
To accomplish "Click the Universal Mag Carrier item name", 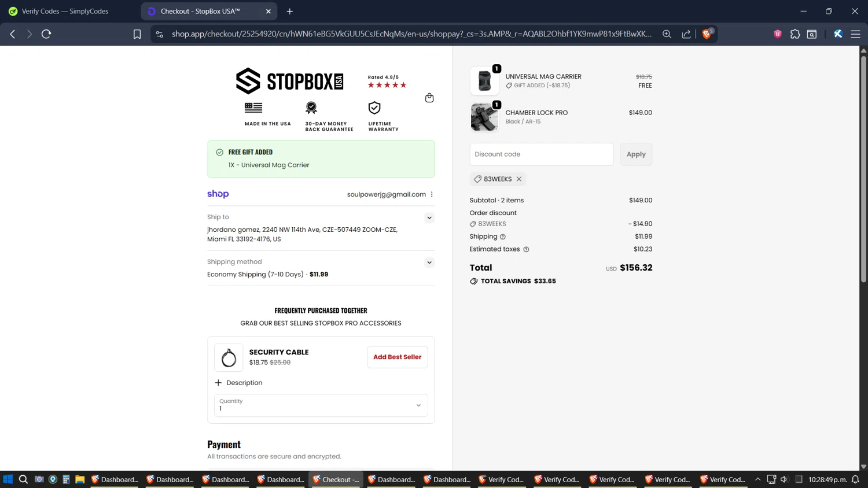I will 543,76.
